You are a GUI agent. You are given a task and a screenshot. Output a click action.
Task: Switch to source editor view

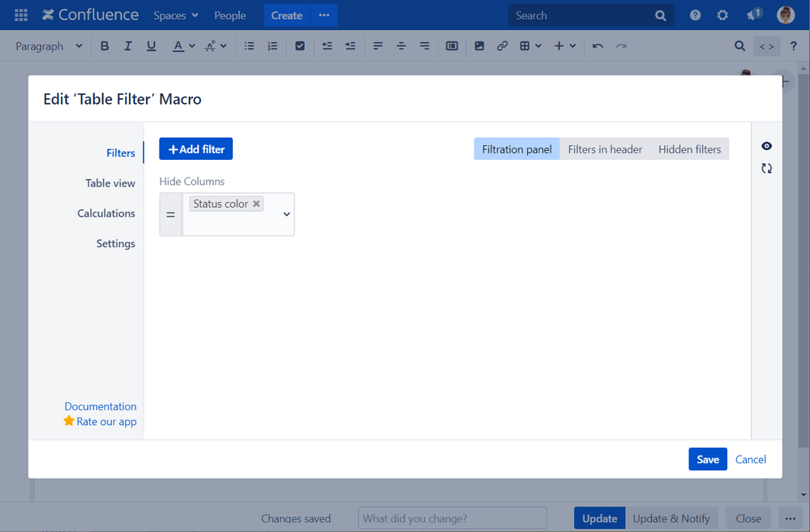click(766, 46)
